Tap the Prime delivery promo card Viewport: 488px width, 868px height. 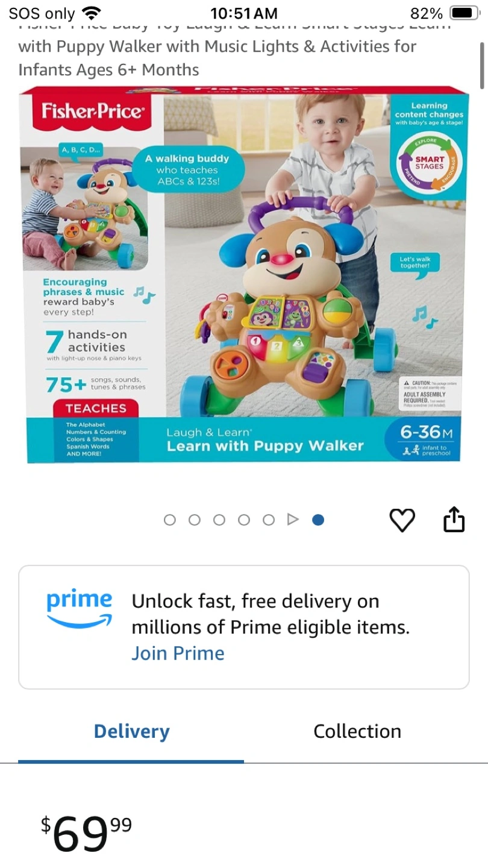(x=244, y=627)
